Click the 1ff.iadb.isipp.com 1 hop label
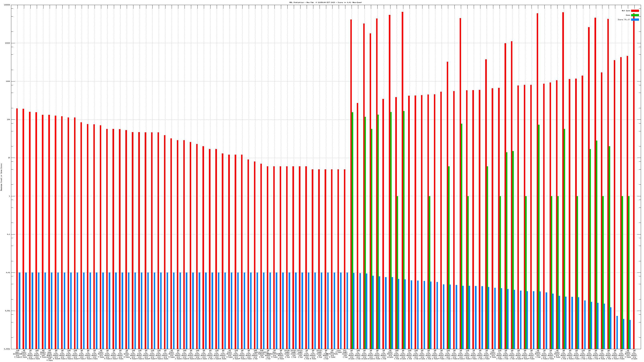The height and width of the screenshot is (362, 644). [345, 354]
